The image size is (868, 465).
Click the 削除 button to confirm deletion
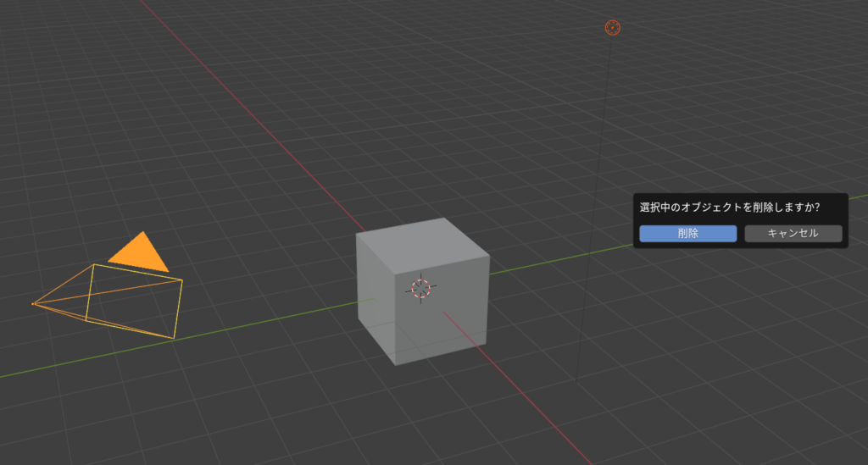pyautogui.click(x=687, y=234)
